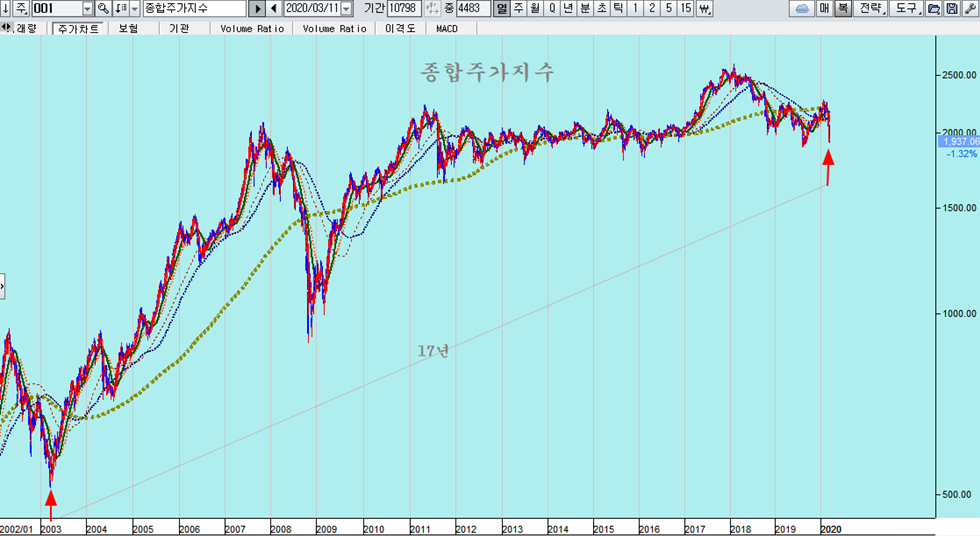Save chart with floppy disk icon

950,8
